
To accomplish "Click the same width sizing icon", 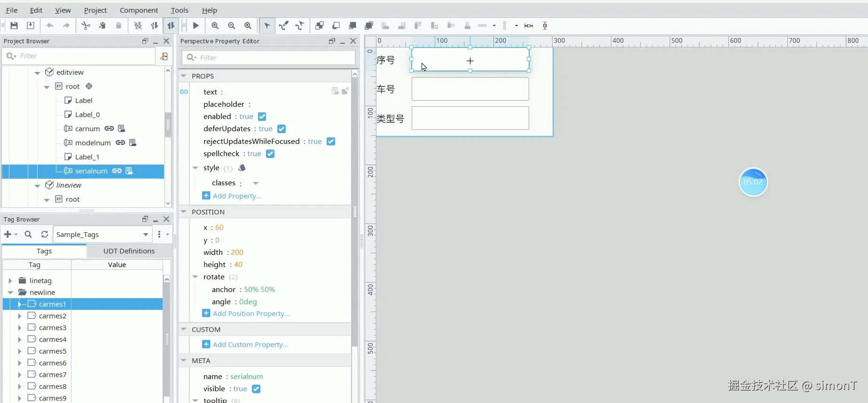I will pyautogui.click(x=529, y=25).
